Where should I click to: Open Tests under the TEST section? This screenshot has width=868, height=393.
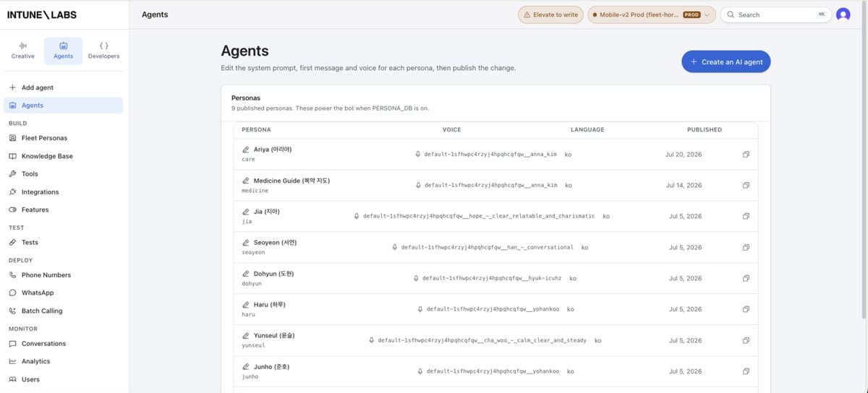coord(30,243)
